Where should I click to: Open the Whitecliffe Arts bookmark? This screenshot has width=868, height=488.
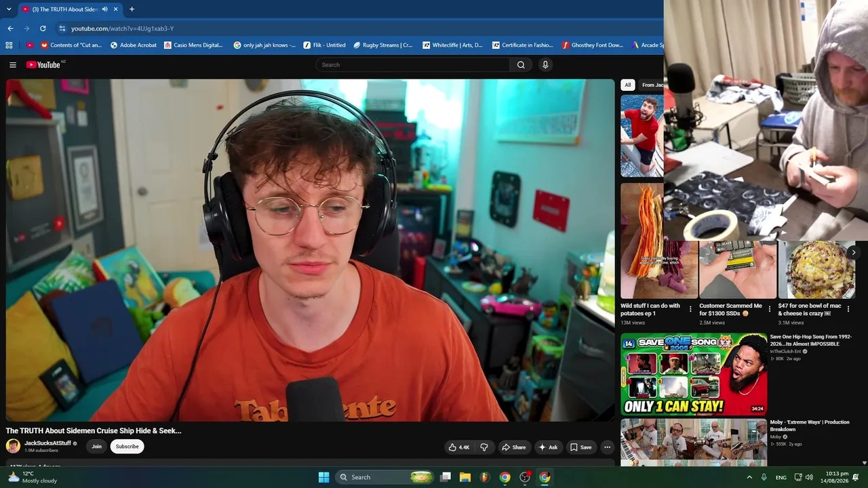pos(452,45)
